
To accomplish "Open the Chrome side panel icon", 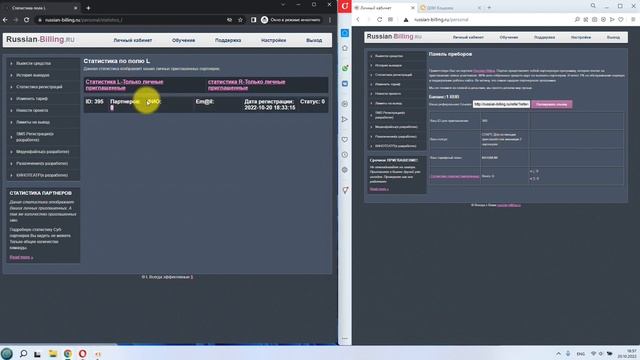I will click(253, 20).
